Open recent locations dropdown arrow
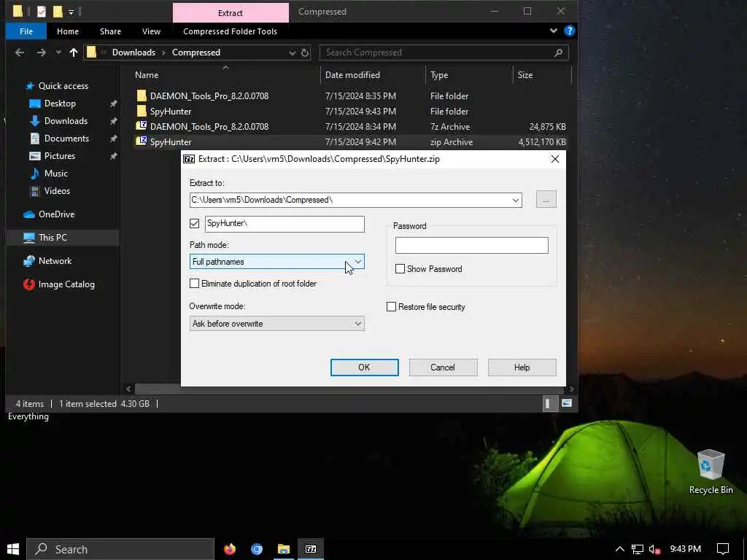 click(x=58, y=52)
